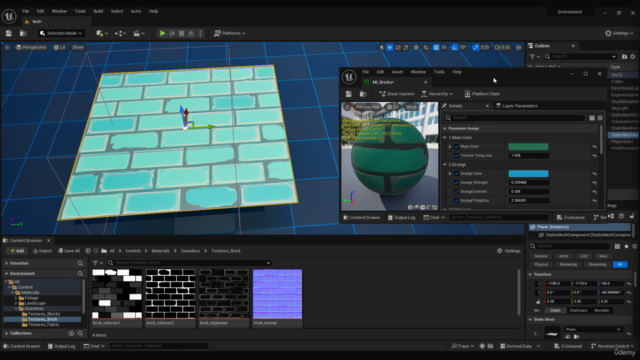Open the Select menu in main editor
This screenshot has height=360, width=640.
click(x=117, y=11)
